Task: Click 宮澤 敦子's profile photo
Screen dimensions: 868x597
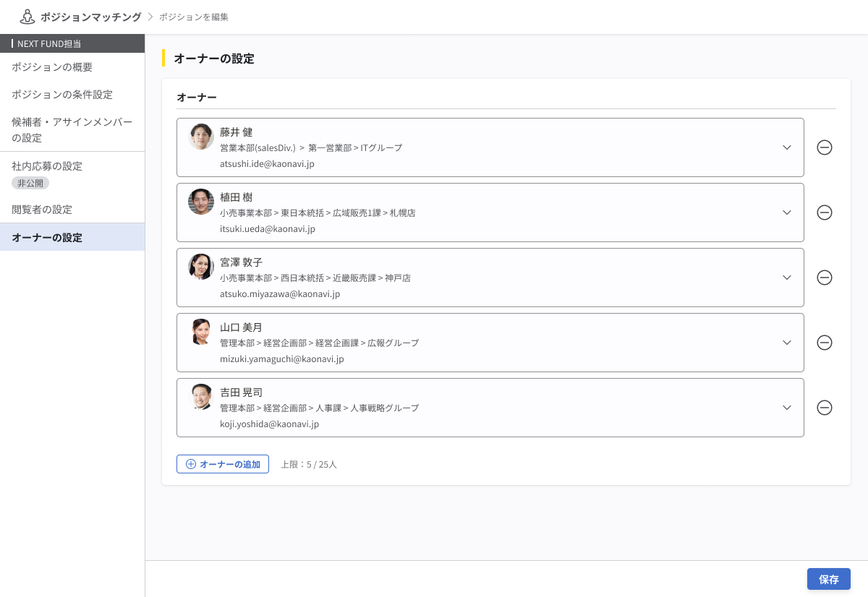Action: (201, 266)
